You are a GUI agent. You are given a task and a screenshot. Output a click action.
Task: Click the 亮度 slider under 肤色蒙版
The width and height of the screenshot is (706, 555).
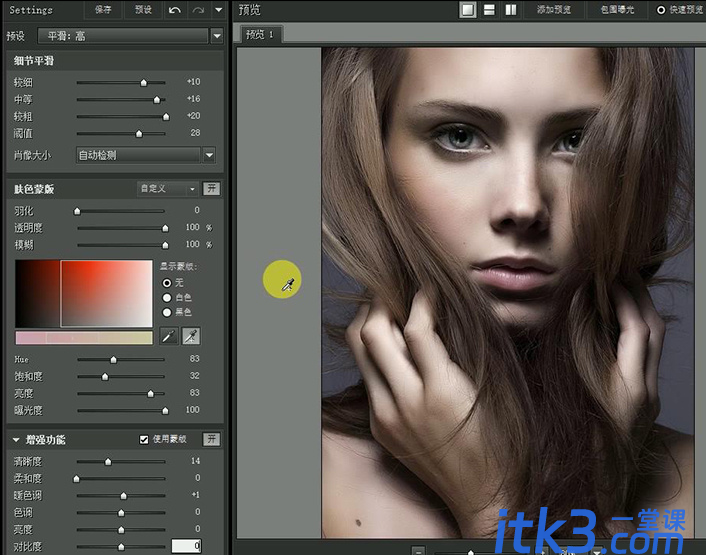(121, 393)
